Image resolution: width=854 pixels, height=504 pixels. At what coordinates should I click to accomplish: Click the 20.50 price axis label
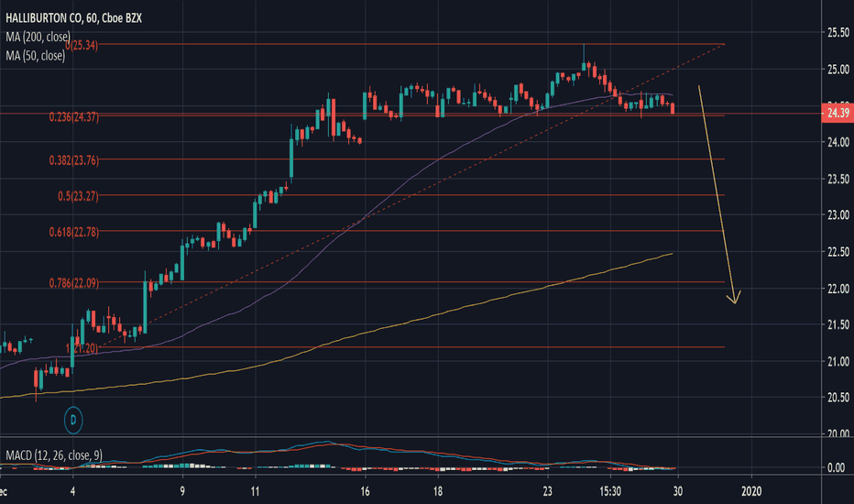pos(838,398)
